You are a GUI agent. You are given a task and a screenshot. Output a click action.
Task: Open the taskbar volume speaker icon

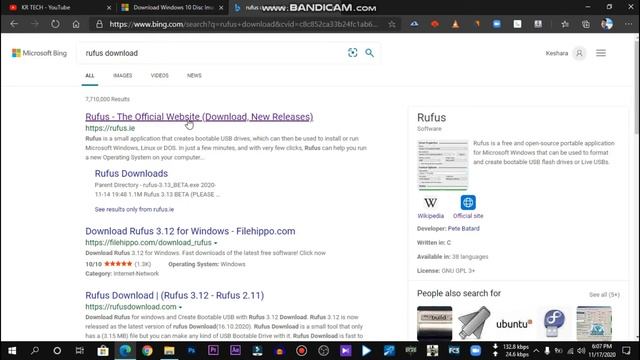(581, 351)
